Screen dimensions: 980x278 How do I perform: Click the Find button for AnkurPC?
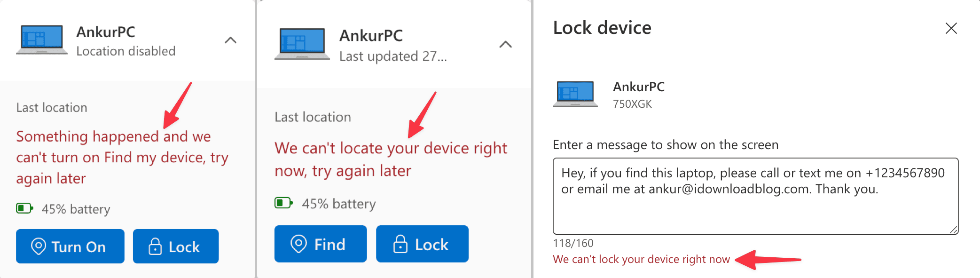pos(320,244)
